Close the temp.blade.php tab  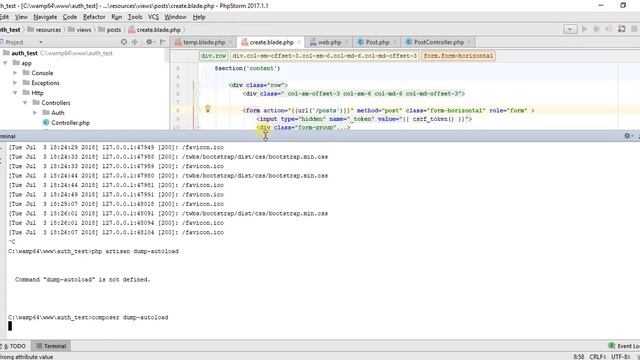tap(230, 42)
